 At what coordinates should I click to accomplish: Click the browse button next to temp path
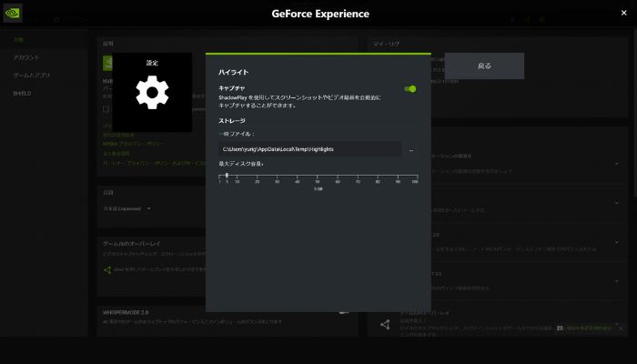click(411, 148)
